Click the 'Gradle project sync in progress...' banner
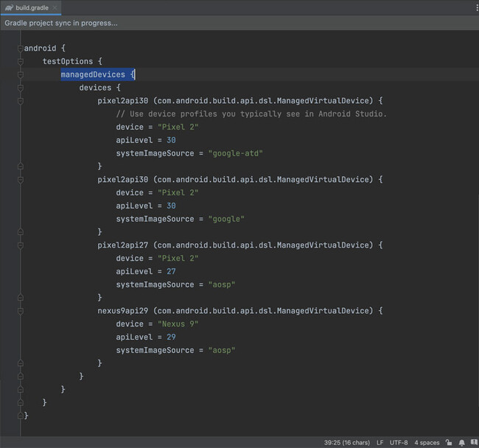479x448 pixels. tap(239, 23)
